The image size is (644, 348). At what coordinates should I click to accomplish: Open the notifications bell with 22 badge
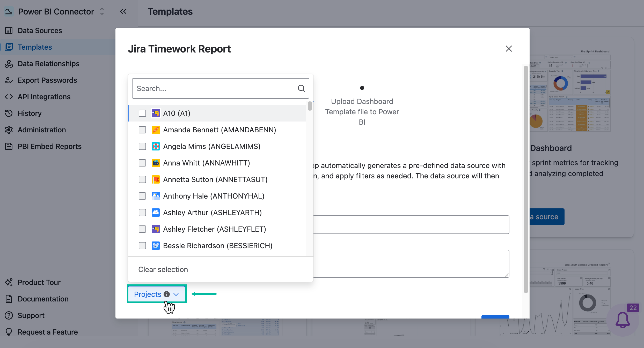[623, 320]
